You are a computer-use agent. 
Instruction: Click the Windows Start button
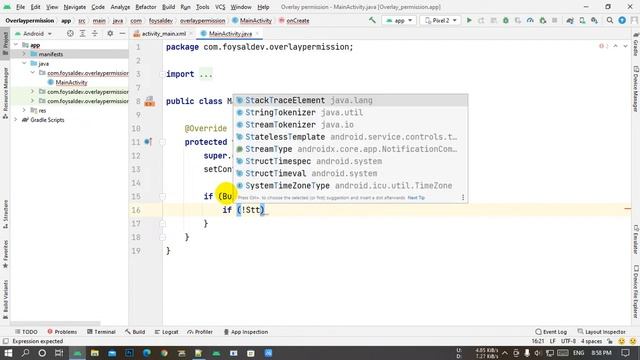click(8, 353)
